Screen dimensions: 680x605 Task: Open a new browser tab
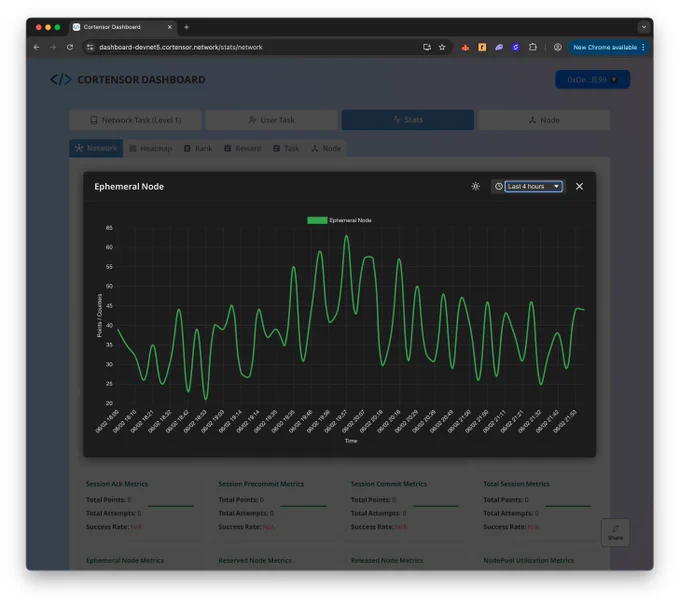point(186,27)
